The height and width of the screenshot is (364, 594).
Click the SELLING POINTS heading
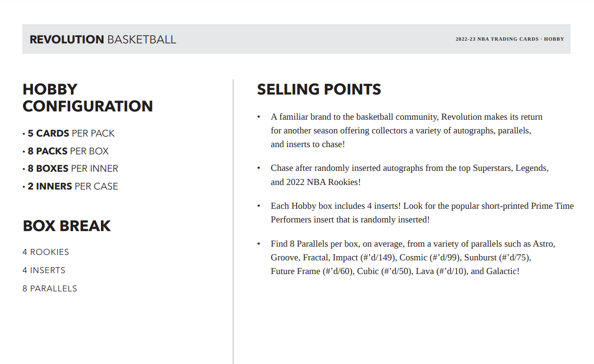[x=319, y=90]
